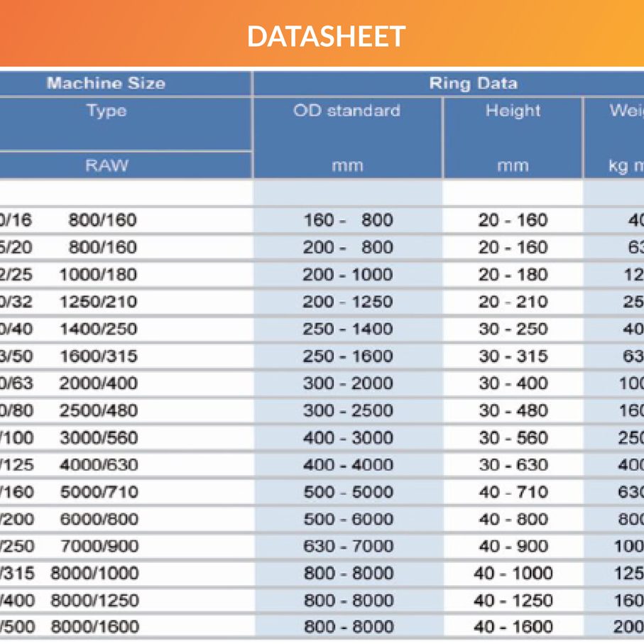Select the kg m unit cell
Image resolution: width=644 pixels, height=644 pixels.
[x=625, y=165]
